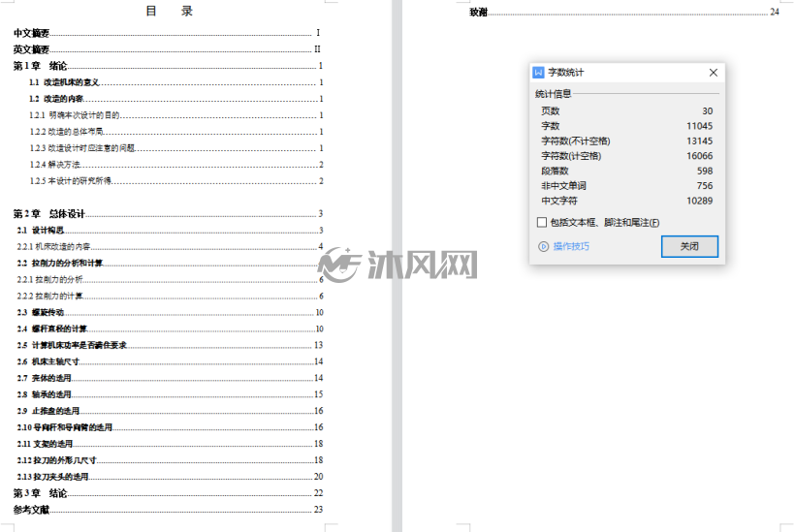Open entry 2.8 轴承的选用
The width and height of the screenshot is (795, 532).
pos(170,394)
